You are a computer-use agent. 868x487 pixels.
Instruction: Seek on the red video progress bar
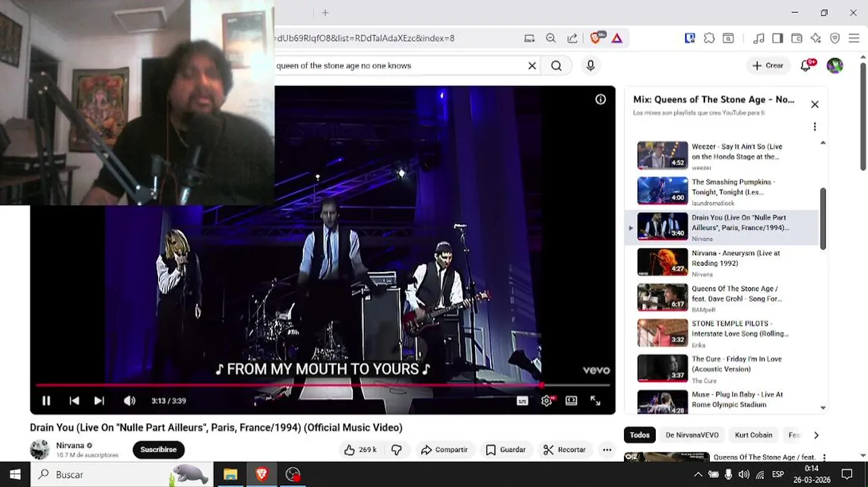[323, 386]
